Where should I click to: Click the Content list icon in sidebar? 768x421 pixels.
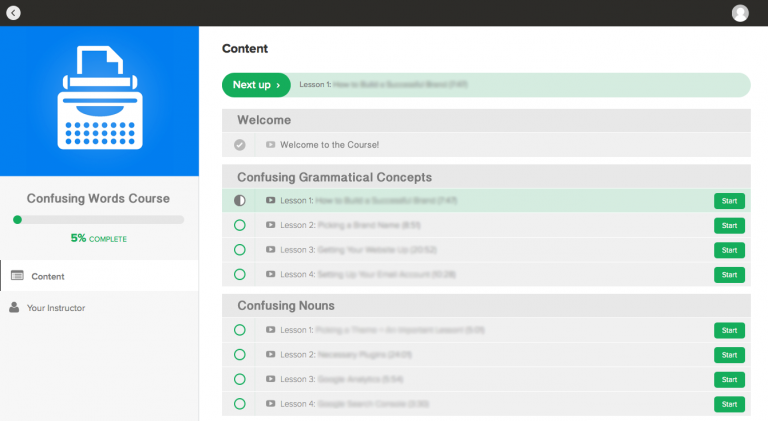[x=17, y=276]
